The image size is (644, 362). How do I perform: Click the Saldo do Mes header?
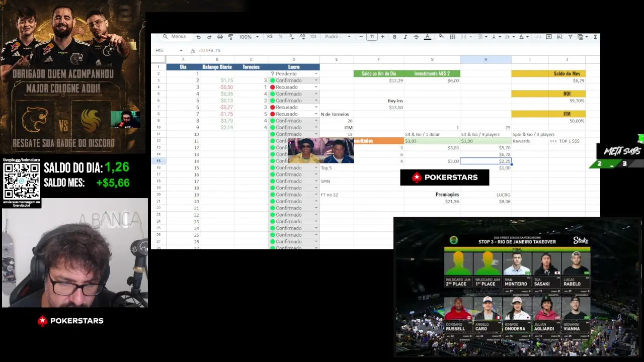pos(567,74)
